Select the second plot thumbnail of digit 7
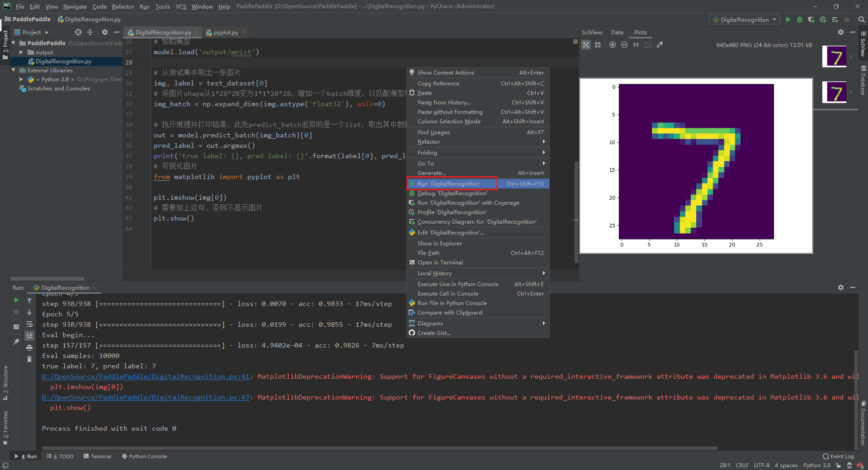This screenshot has width=868, height=470. tap(834, 93)
